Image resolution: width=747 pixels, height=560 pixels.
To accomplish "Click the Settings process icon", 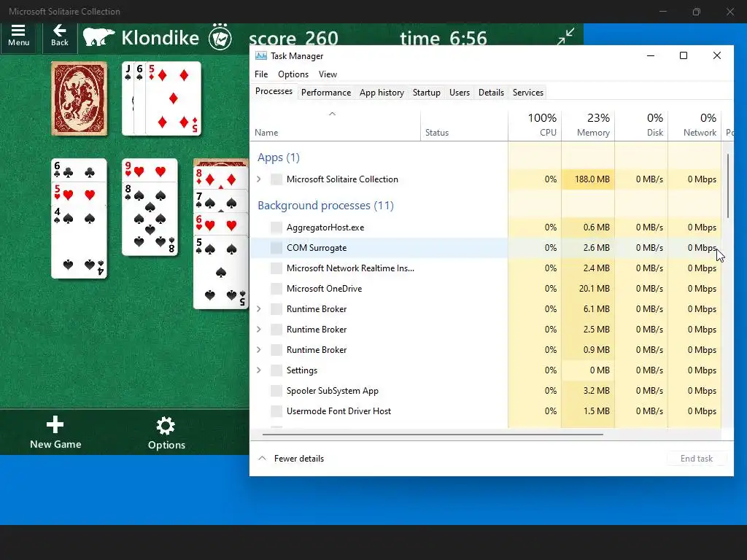I will (x=276, y=370).
